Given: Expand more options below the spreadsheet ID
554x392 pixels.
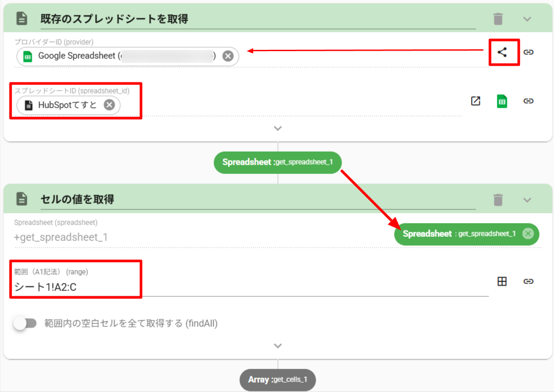Looking at the screenshot, I should point(278,128).
